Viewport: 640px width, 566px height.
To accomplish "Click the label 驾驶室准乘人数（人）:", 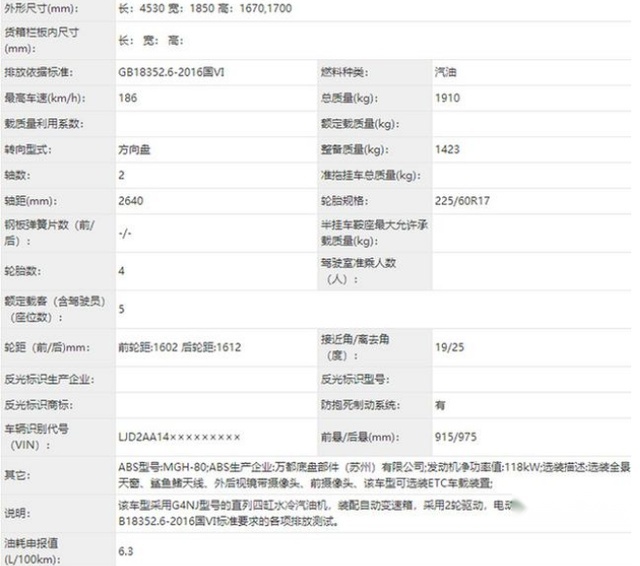I will pos(358,271).
